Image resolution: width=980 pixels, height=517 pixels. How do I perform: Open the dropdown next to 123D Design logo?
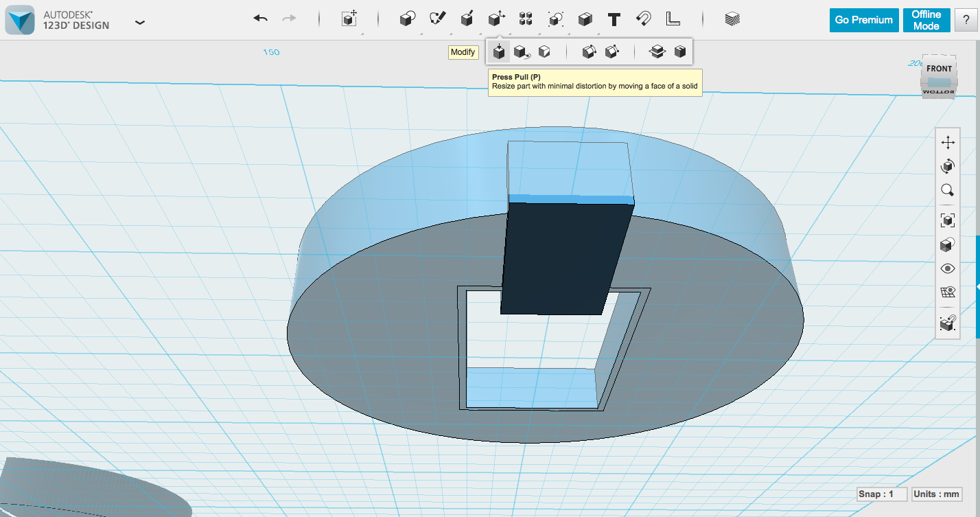pos(140,22)
